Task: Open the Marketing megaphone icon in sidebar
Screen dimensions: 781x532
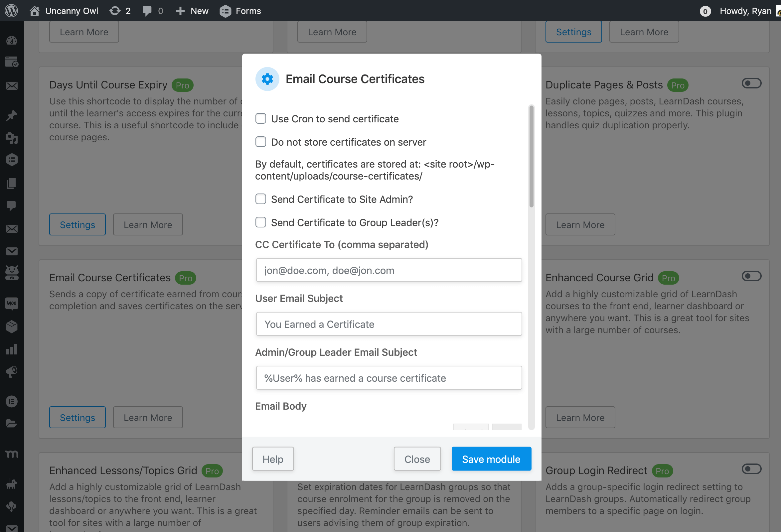Action: (11, 371)
